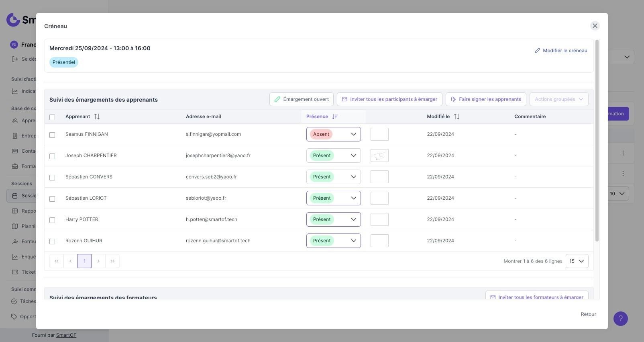This screenshot has height=342, width=644.
Task: Click the Indicateurs chart icon in sidebar
Action: click(15, 91)
